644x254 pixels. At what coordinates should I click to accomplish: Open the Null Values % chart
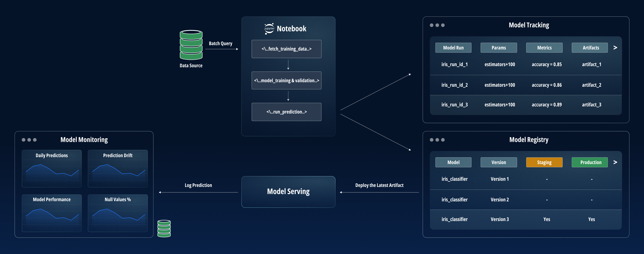click(x=118, y=213)
